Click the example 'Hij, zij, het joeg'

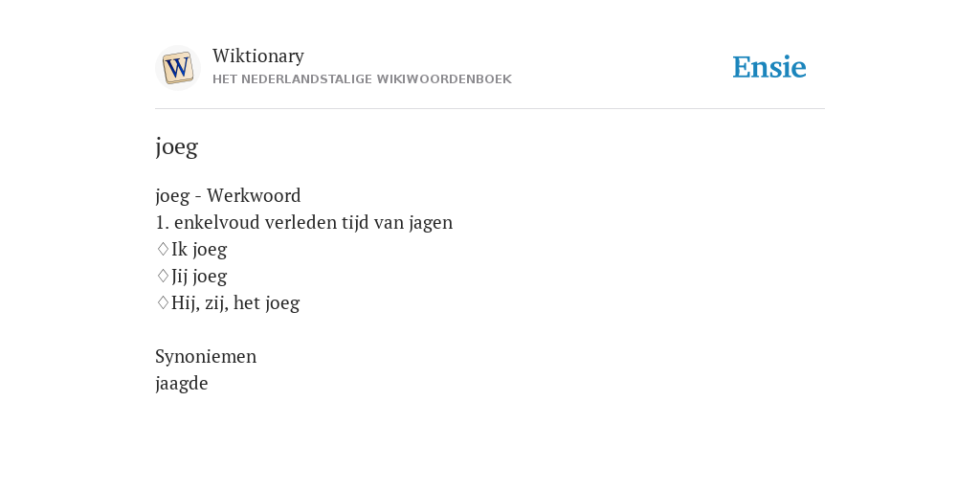[235, 303]
